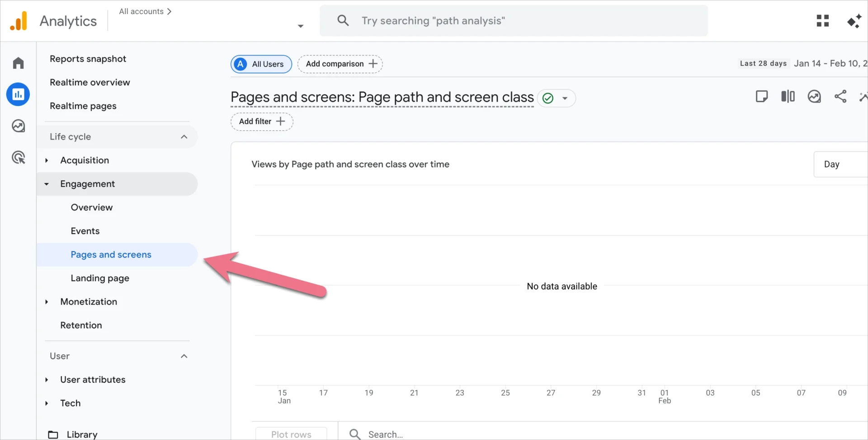Add a note using the sticky-note icon
This screenshot has width=868, height=440.
coord(762,96)
